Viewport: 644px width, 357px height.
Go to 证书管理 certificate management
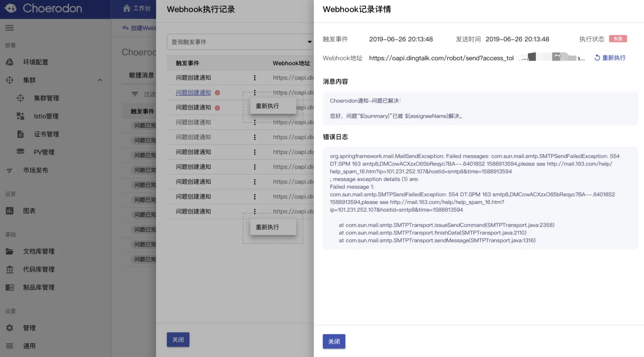(x=46, y=134)
